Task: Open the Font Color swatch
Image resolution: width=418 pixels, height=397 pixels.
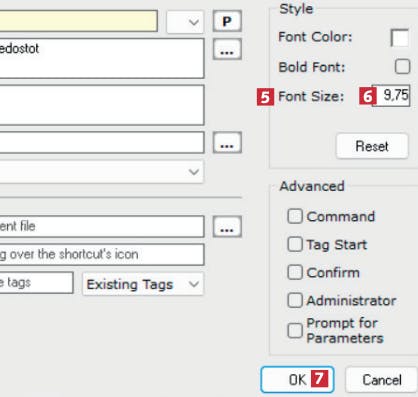Action: click(400, 37)
